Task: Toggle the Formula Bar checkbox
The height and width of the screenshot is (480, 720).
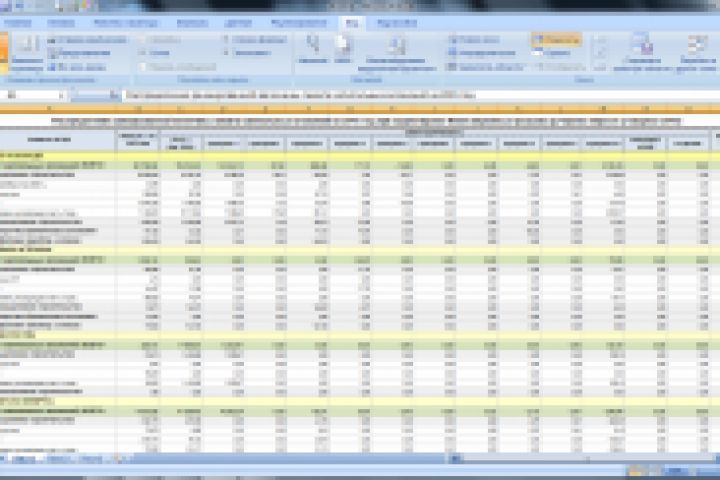Action: (x=255, y=40)
